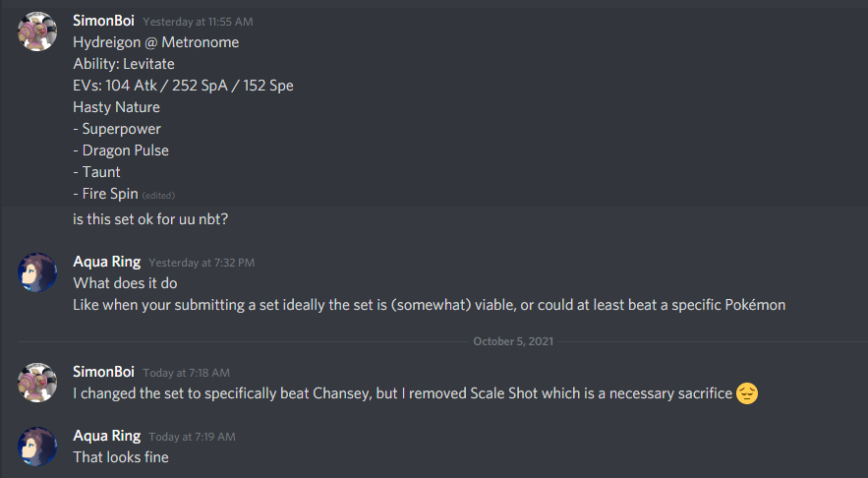Click the "(edited)" label after Fire Spin
The image size is (868, 478).
tap(158, 195)
